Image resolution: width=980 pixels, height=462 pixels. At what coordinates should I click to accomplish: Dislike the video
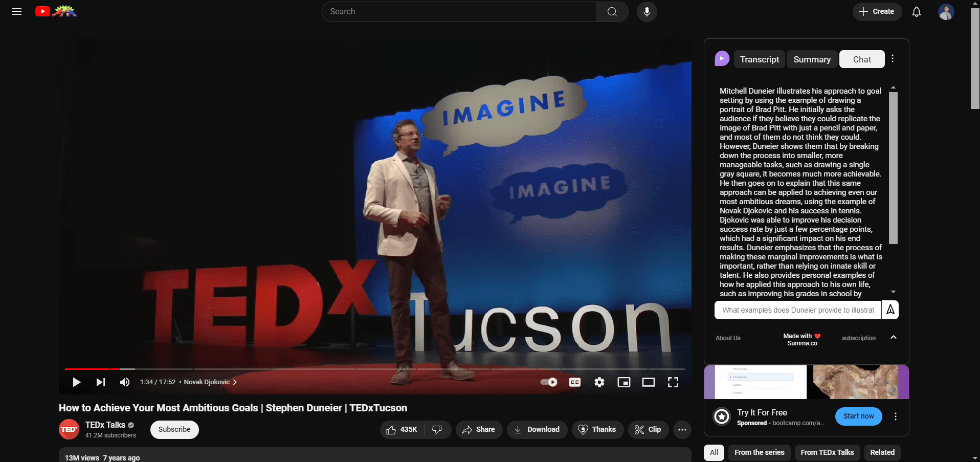(x=437, y=429)
